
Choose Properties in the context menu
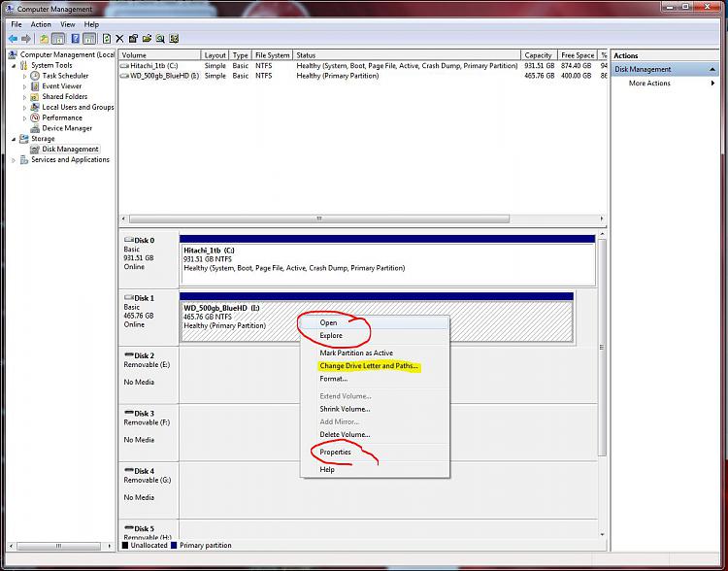click(x=375, y=453)
